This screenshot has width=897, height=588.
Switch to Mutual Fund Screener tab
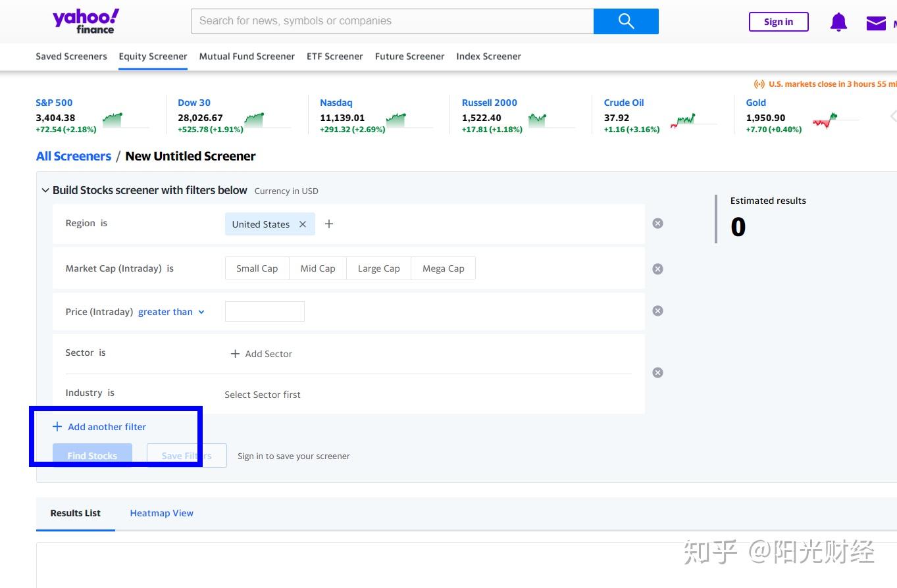pyautogui.click(x=247, y=57)
